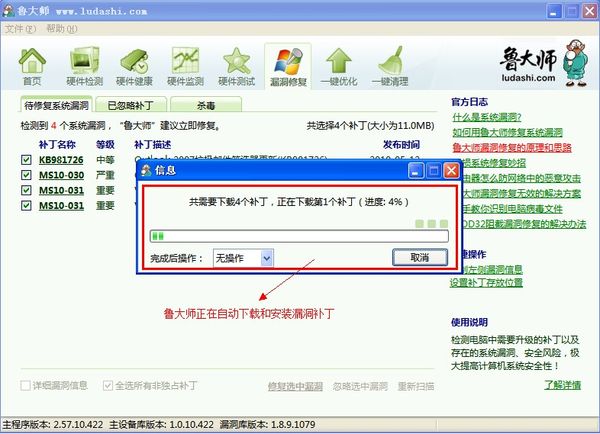The image size is (600, 434).
Task: Close the 信息 dialog
Action: coord(452,171)
